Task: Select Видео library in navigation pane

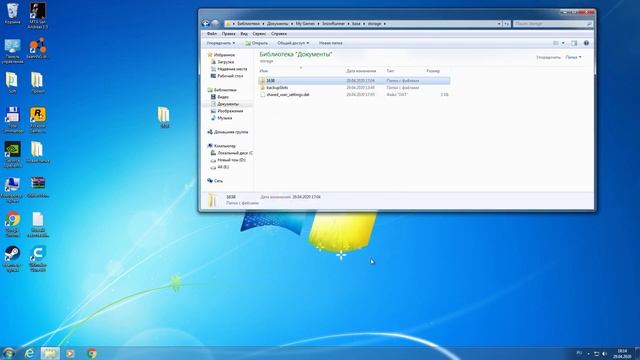Action: click(223, 97)
